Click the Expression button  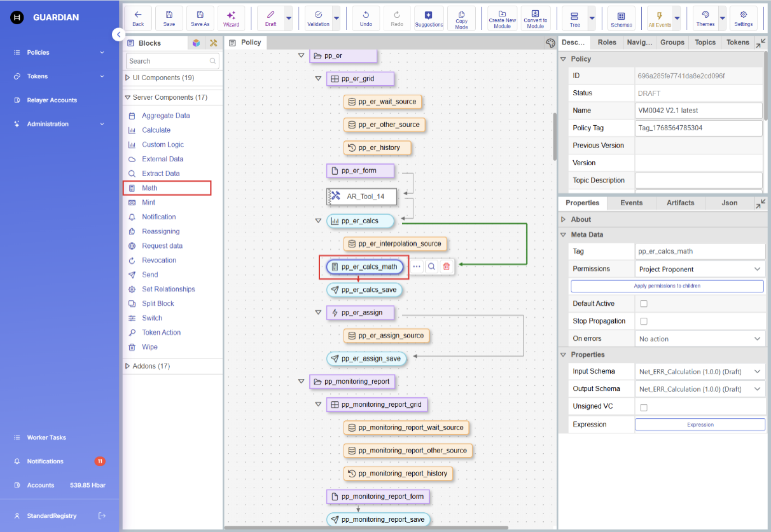click(700, 425)
